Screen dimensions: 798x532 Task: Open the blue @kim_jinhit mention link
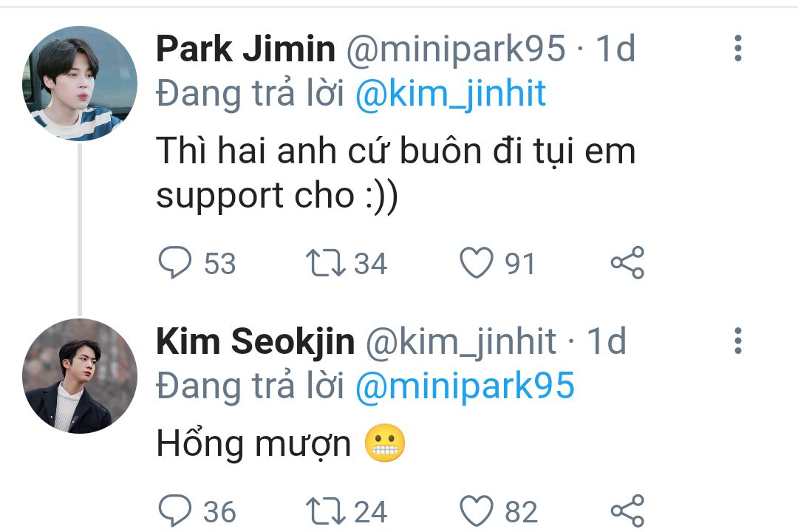pos(451,94)
